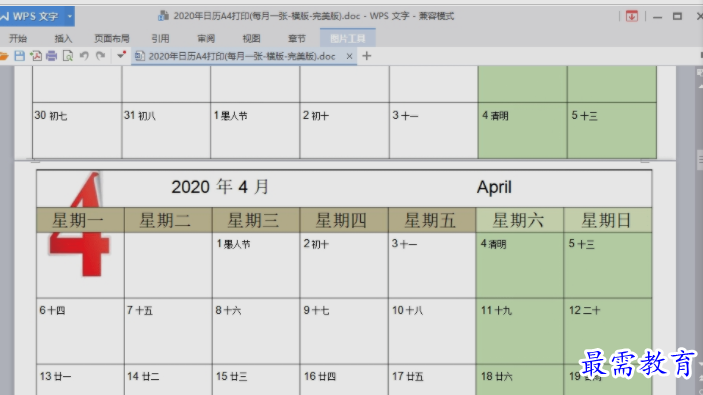Viewport: 703px width, 395px height.
Task: Click the doc icon on the document tab
Action: tap(139, 56)
